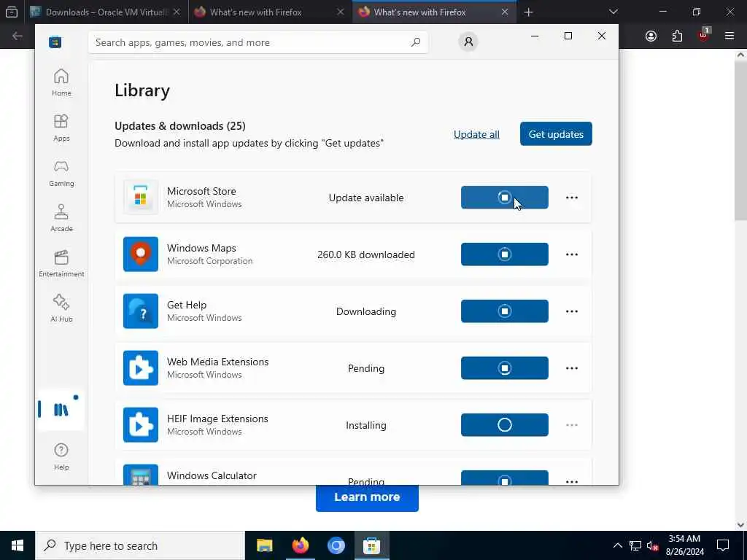Open new Firefox tab
Image resolution: width=747 pixels, height=560 pixels.
coord(528,12)
